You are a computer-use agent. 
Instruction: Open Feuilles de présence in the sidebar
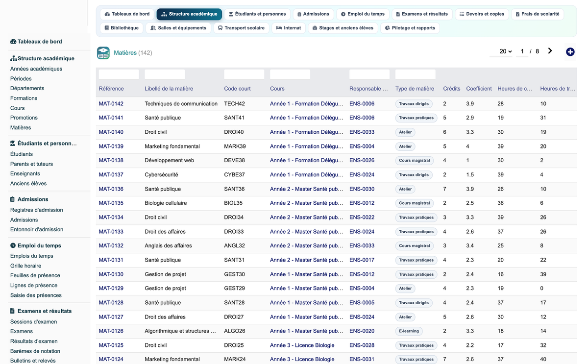(x=35, y=276)
